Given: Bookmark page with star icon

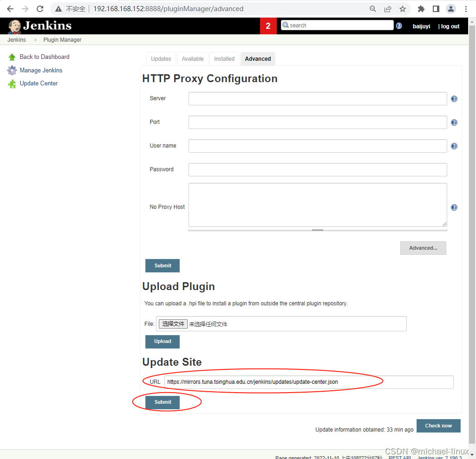Looking at the screenshot, I should [403, 9].
